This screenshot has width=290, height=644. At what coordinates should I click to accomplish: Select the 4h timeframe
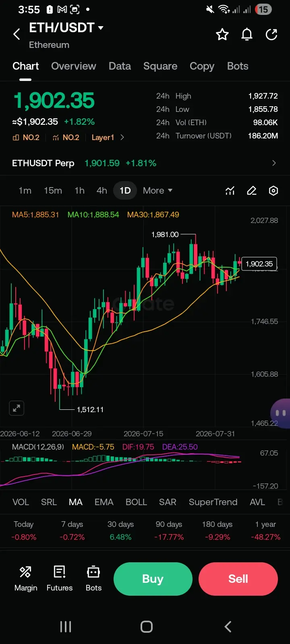coord(102,191)
